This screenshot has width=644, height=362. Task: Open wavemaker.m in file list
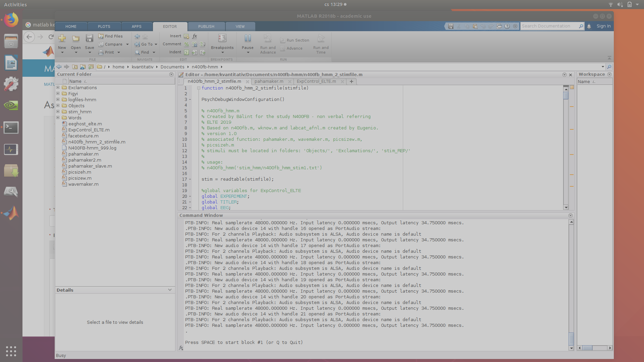pos(83,184)
